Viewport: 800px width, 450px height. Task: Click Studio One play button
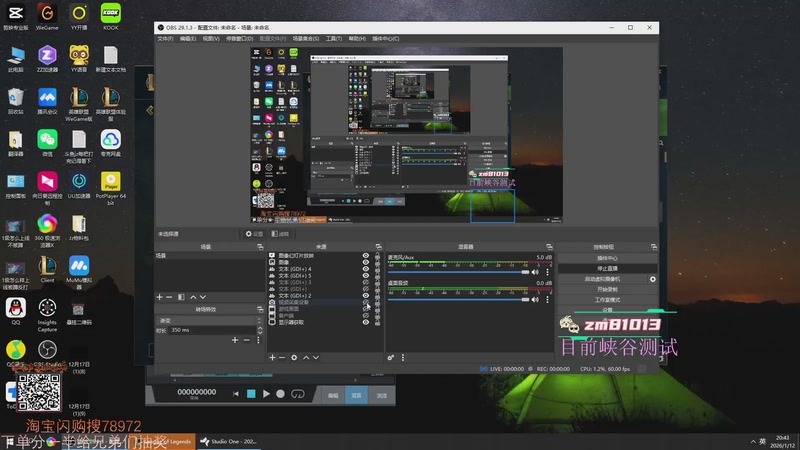coord(266,394)
